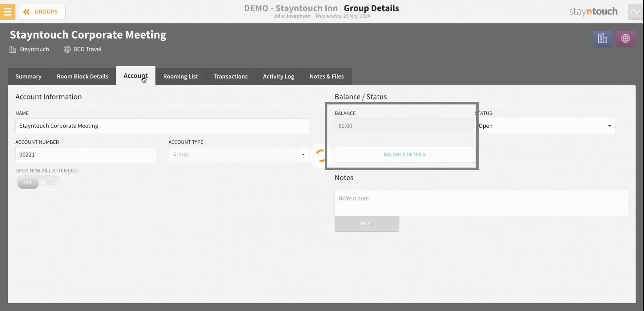This screenshot has height=311, width=644.
Task: Click the Stayntouch company name
Action: [34, 49]
